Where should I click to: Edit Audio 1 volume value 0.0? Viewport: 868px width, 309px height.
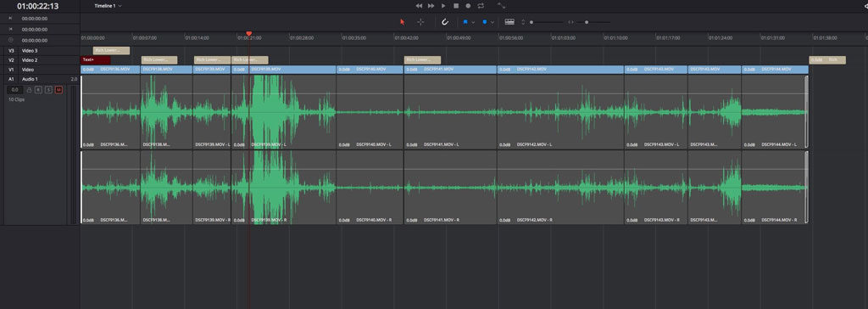15,89
